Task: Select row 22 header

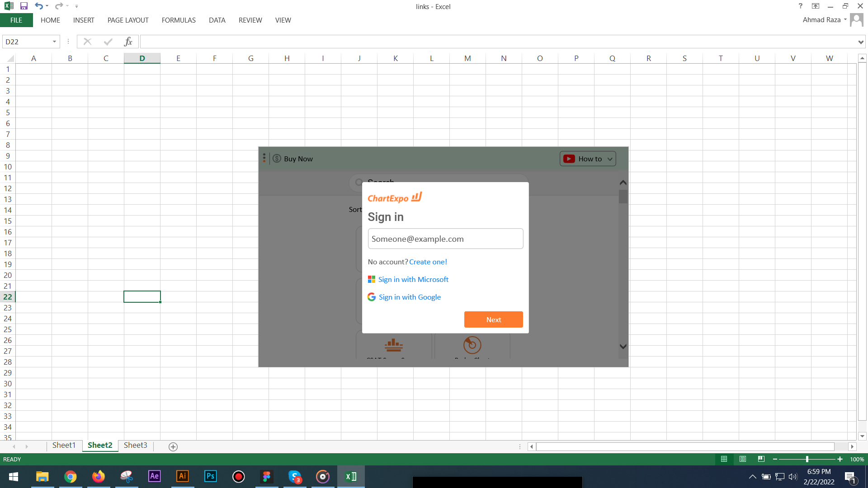Action: coord(8,297)
